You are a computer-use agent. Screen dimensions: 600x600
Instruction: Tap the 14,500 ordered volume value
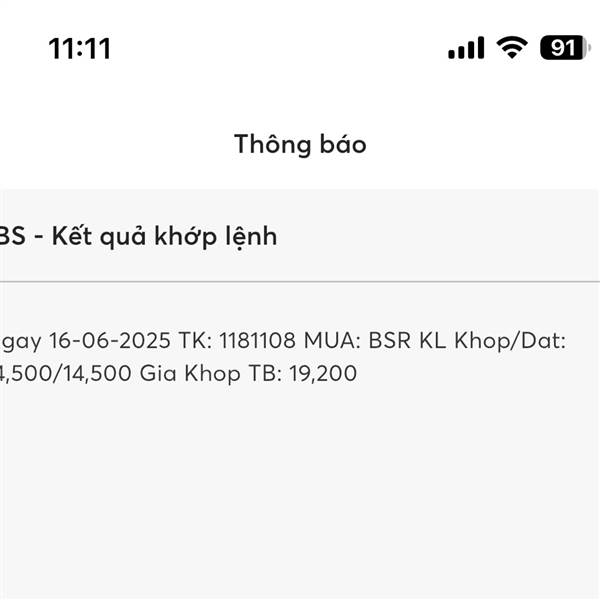98,373
